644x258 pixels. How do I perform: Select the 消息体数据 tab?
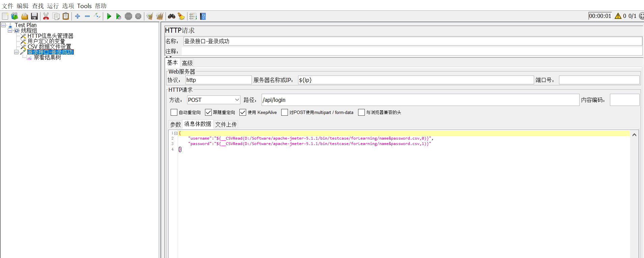[x=198, y=124]
